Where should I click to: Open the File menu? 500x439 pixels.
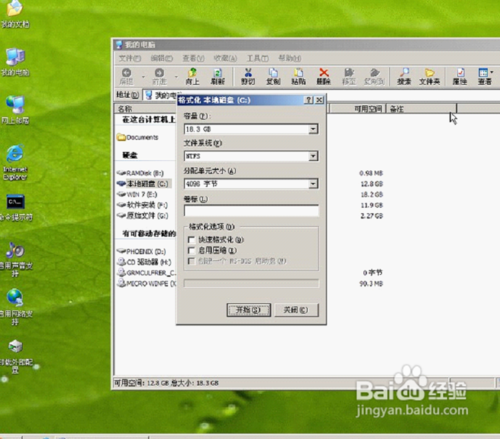pos(130,58)
